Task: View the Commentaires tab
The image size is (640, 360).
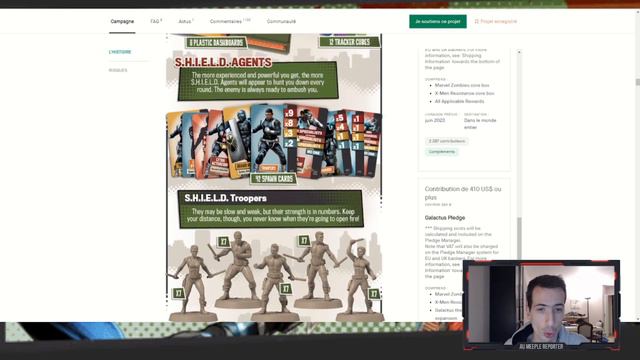Action: click(230, 21)
